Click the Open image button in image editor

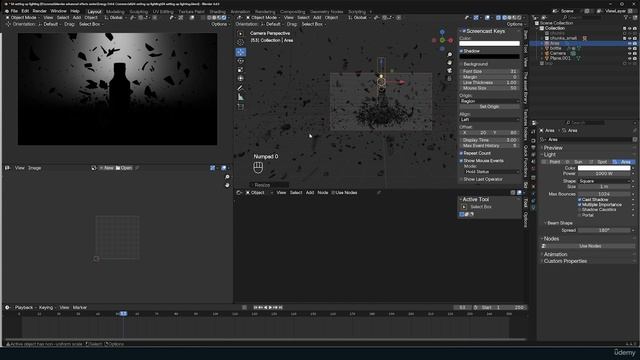(124, 168)
